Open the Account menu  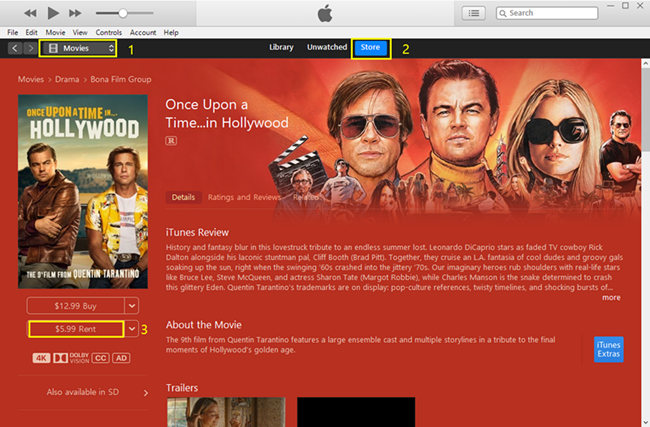click(x=143, y=32)
